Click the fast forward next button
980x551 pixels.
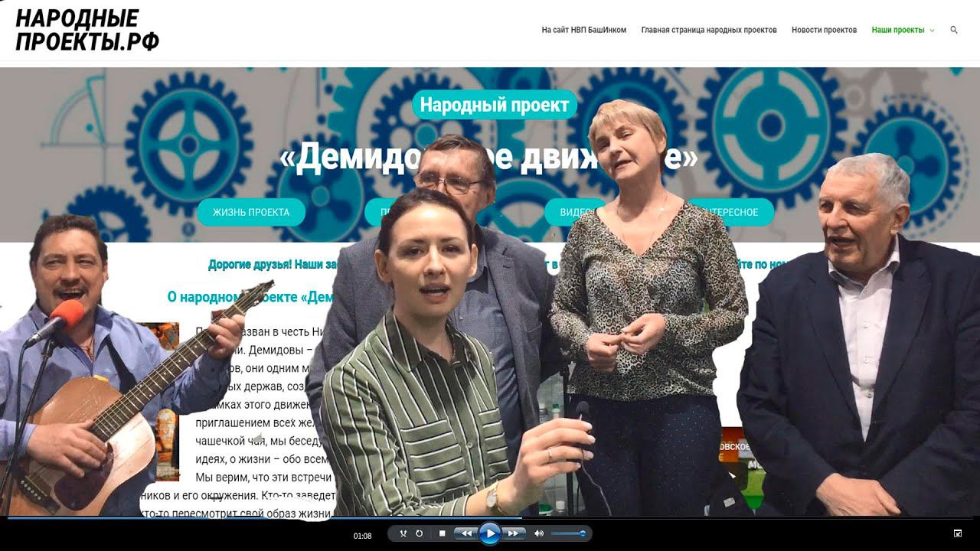514,533
